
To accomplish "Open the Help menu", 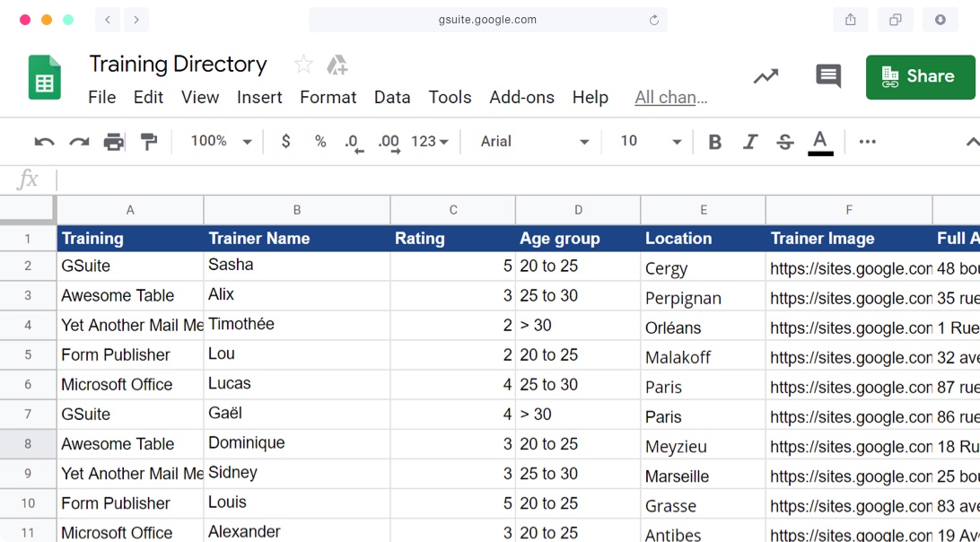I will coord(590,98).
